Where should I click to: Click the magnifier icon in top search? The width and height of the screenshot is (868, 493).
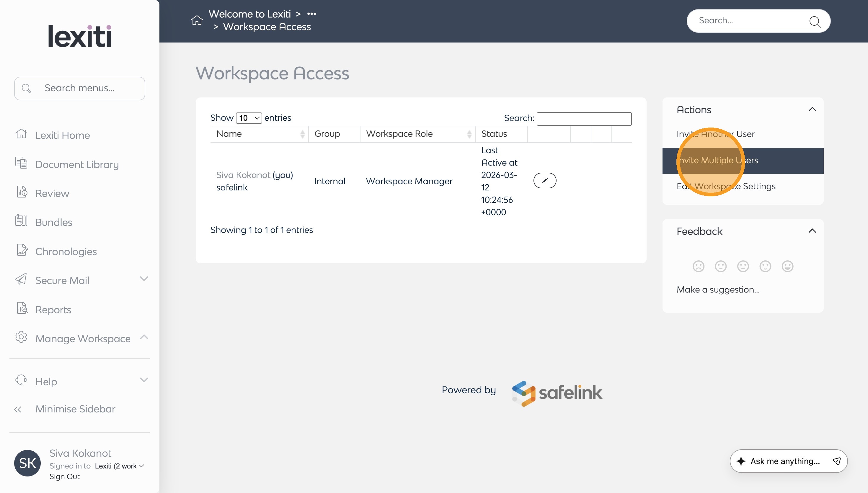tap(815, 21)
